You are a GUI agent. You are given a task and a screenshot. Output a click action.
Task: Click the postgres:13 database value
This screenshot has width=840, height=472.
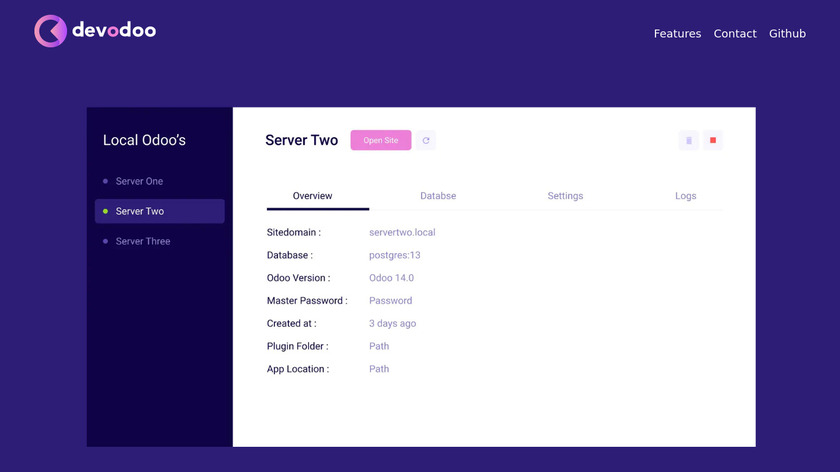(395, 255)
